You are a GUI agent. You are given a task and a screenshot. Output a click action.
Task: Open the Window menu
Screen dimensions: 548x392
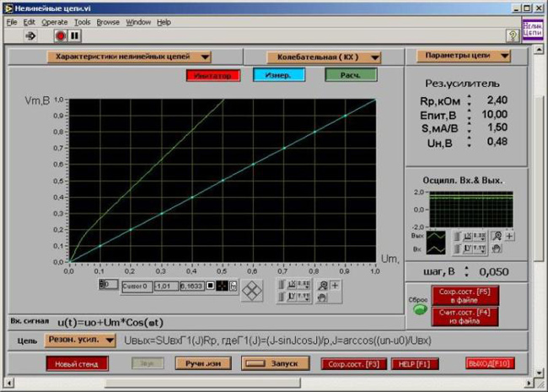(138, 22)
